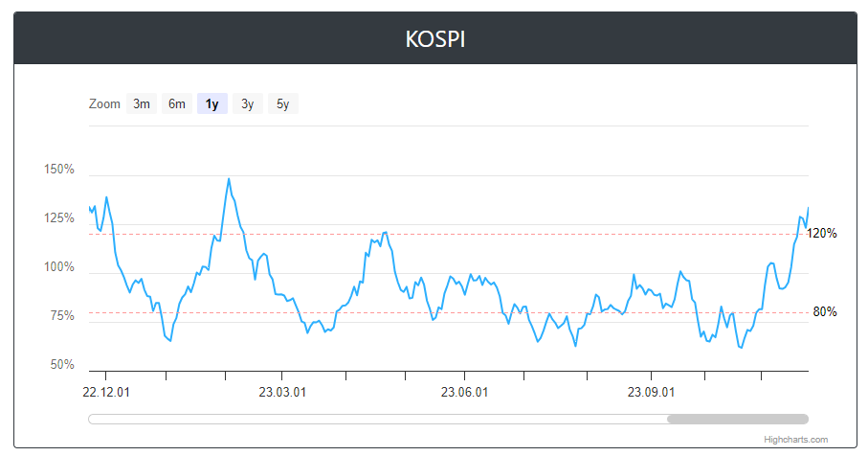Set chart zoom to 6m
Screen dimensions: 868x456
coord(177,104)
